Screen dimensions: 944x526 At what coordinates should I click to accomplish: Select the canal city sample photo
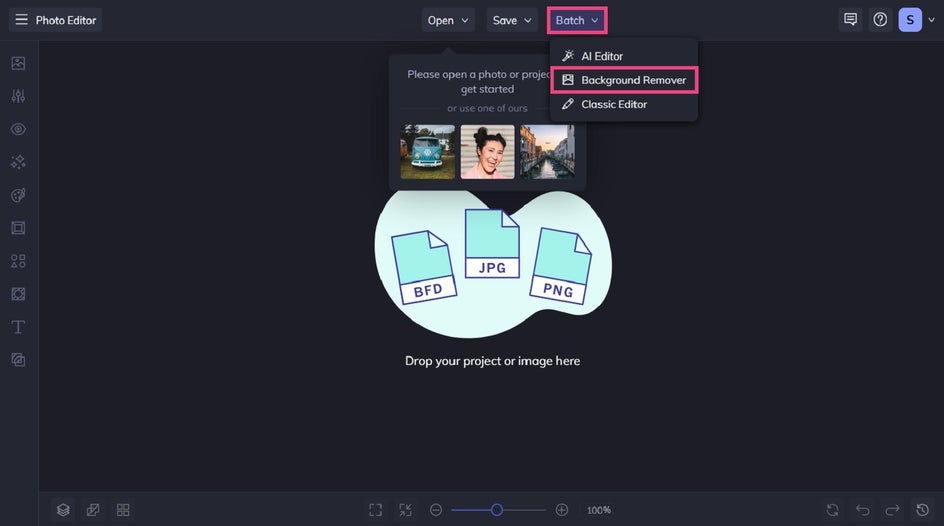coord(547,152)
